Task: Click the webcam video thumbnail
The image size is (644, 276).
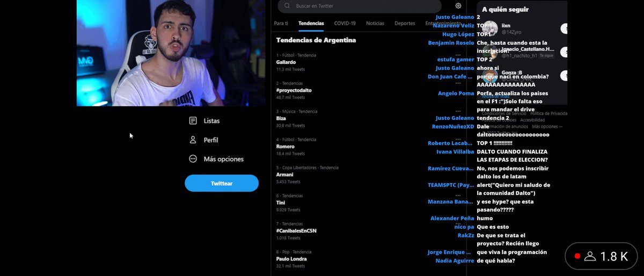Action: pyautogui.click(x=170, y=53)
